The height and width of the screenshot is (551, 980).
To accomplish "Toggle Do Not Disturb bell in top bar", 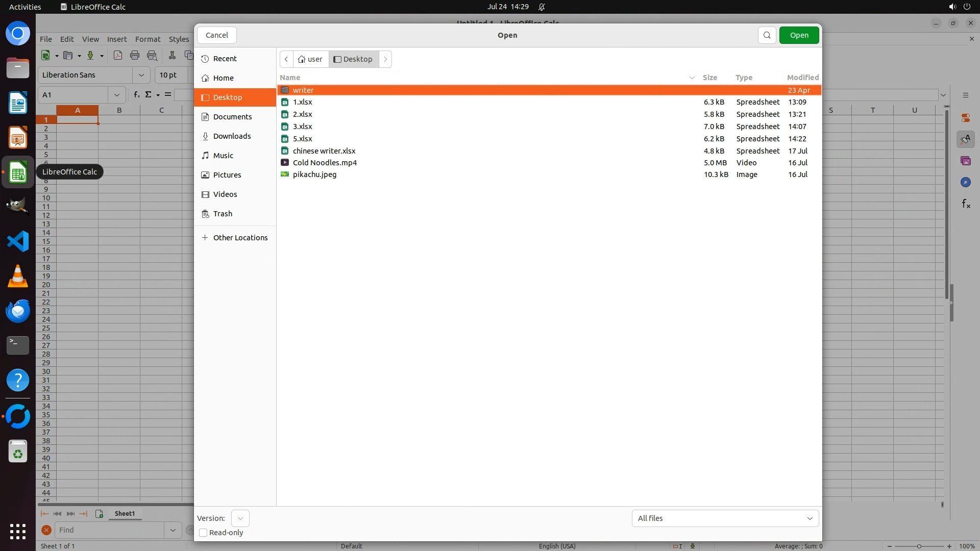I will pyautogui.click(x=542, y=7).
